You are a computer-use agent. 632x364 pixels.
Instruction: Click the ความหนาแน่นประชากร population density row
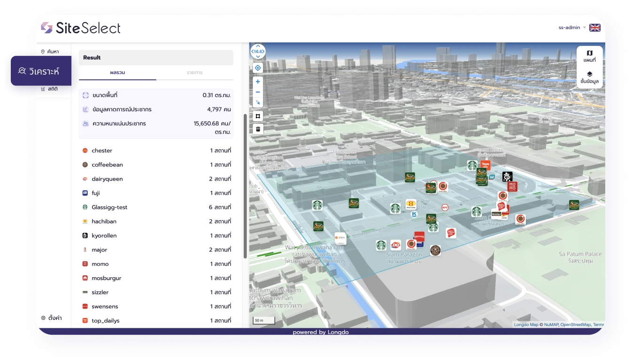[156, 128]
